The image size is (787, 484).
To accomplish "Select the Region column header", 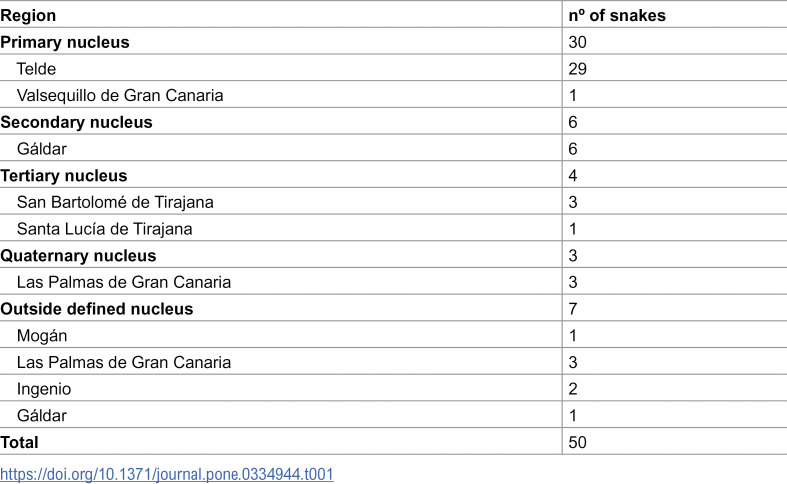I will pyautogui.click(x=28, y=16).
